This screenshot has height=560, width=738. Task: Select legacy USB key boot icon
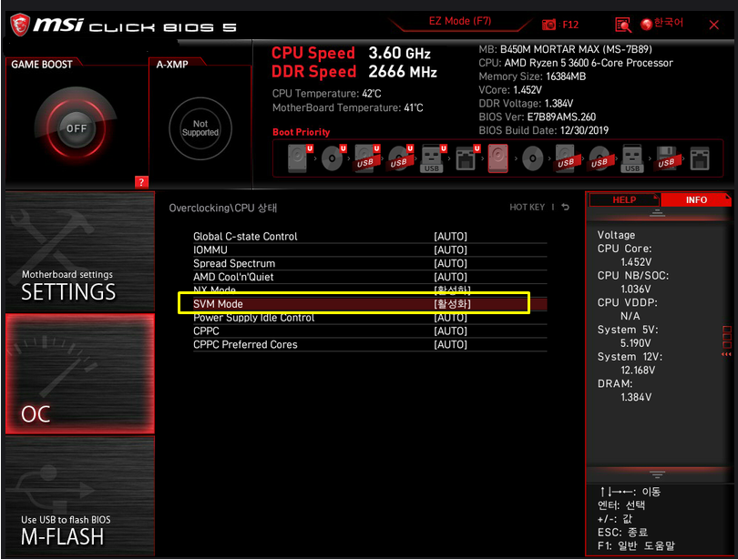(x=632, y=158)
